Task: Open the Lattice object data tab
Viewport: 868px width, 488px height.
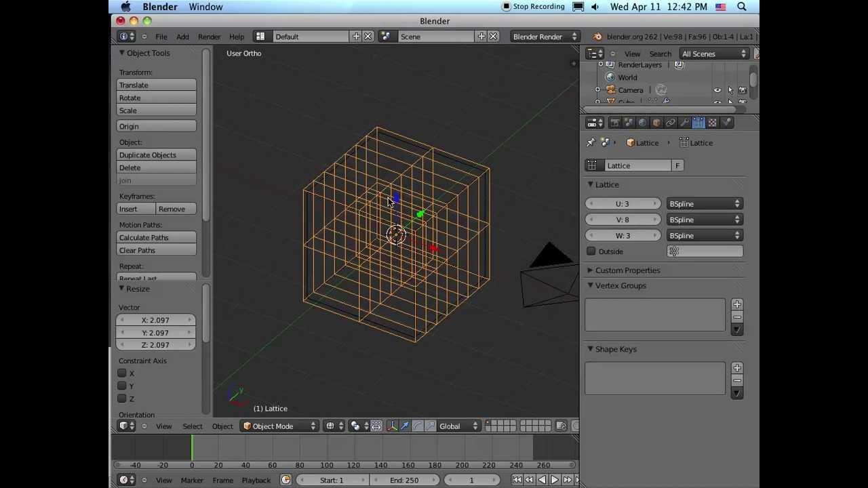Action: click(698, 123)
